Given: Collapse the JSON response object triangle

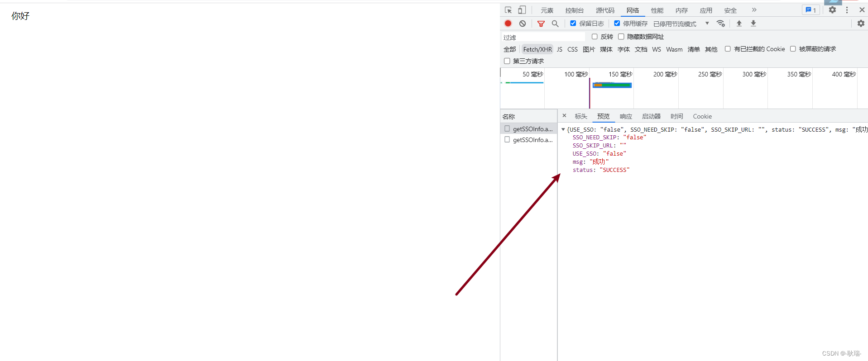Looking at the screenshot, I should (x=563, y=129).
